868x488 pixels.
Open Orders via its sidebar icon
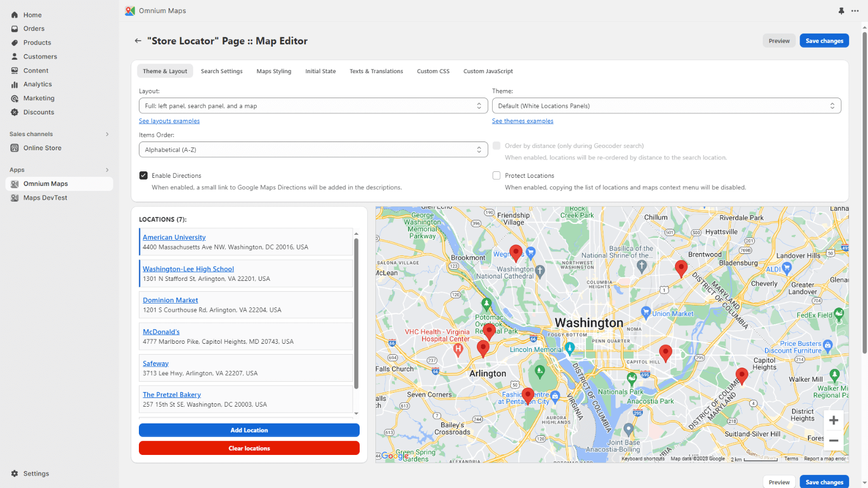tap(15, 29)
